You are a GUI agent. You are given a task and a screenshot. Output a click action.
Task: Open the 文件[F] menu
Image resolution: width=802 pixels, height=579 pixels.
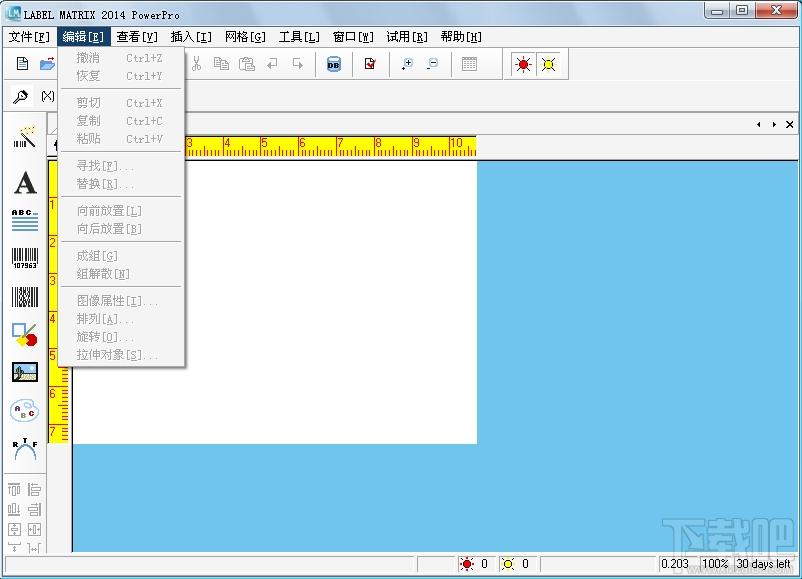[29, 37]
